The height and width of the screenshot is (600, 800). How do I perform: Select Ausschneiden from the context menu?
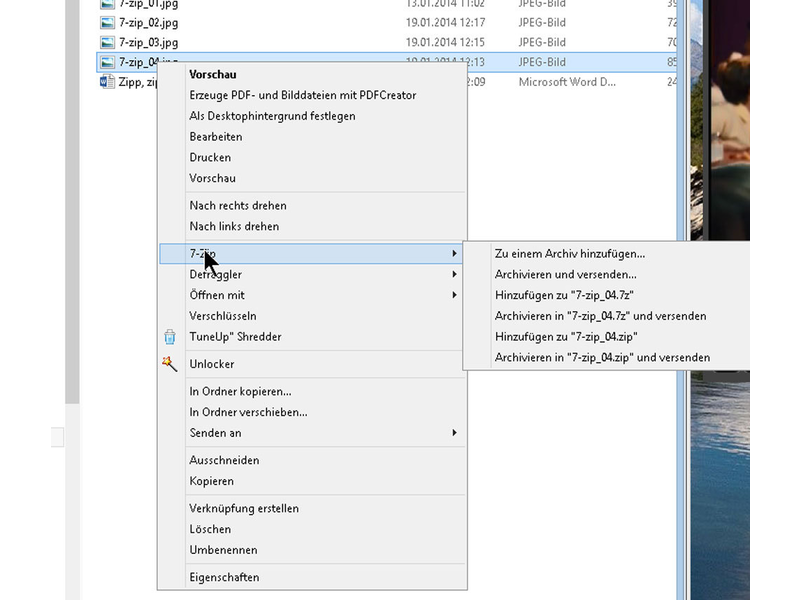(224, 460)
